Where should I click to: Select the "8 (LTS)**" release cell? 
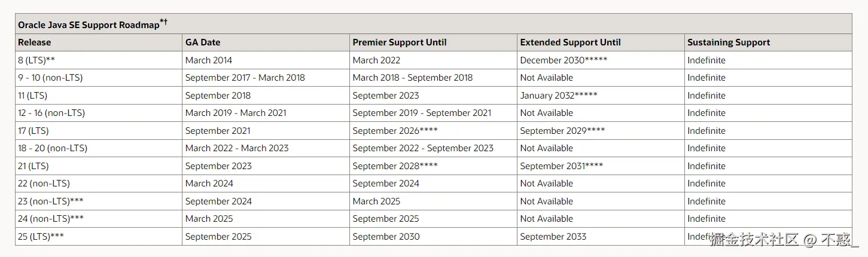pyautogui.click(x=36, y=60)
